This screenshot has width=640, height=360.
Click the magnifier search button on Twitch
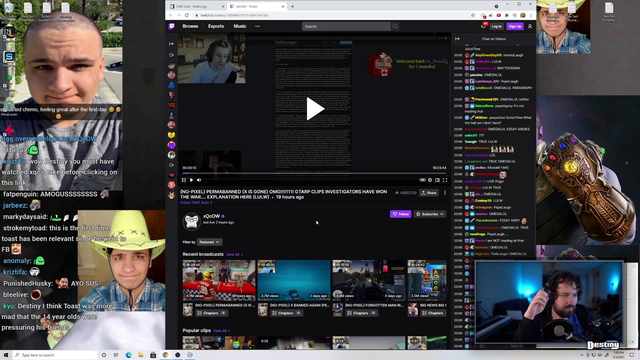pos(395,27)
